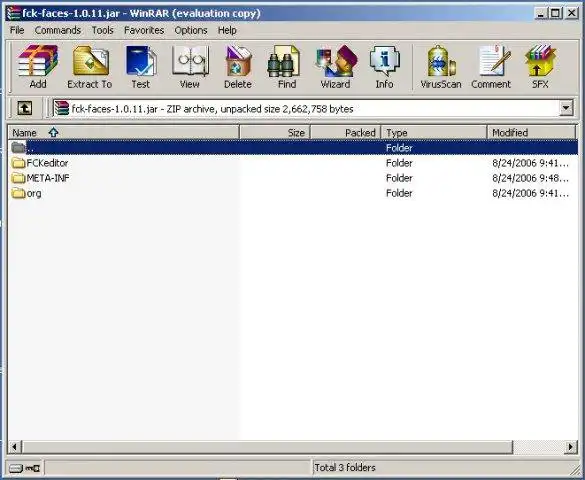This screenshot has height=480, width=585.
Task: Click the archive path text field
Action: 306,109
